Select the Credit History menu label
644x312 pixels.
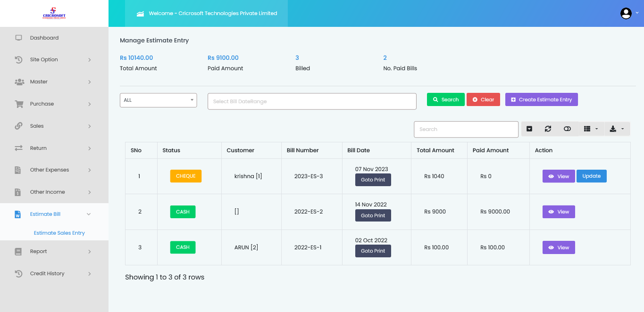pyautogui.click(x=47, y=273)
